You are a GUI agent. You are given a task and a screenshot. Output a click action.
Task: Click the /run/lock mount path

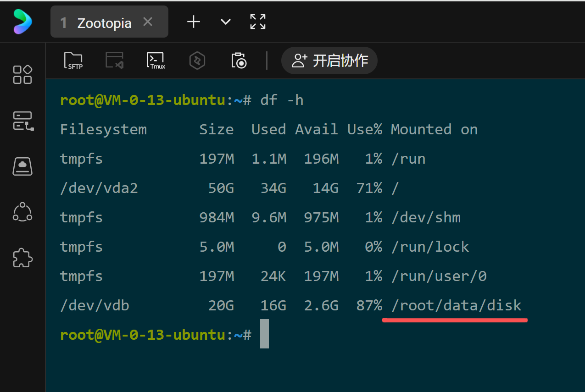click(430, 247)
